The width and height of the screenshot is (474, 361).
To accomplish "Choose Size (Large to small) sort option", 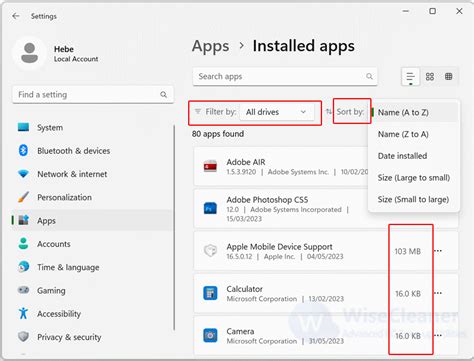I will click(x=414, y=178).
